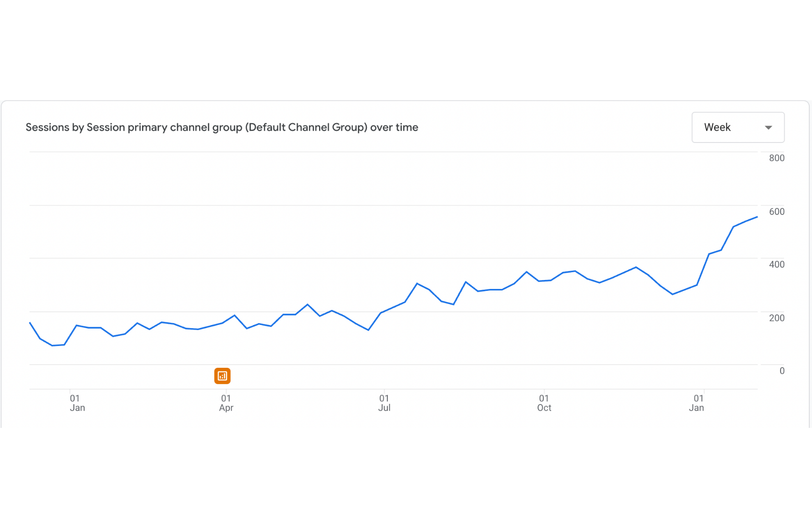Click the 01 Oct axis label

pos(544,403)
